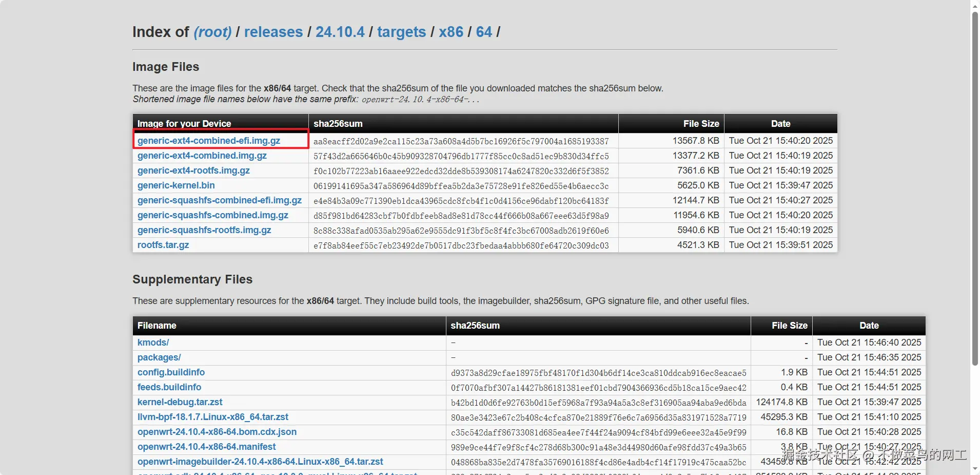Download generic-ext4-combined.img.gz
Screen dimensions: 980x475
[x=202, y=156]
